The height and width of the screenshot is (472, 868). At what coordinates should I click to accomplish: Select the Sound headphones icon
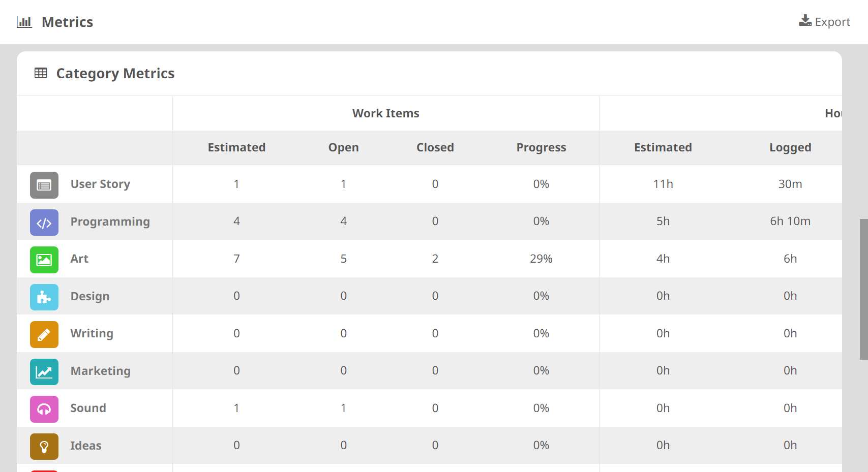(x=44, y=409)
